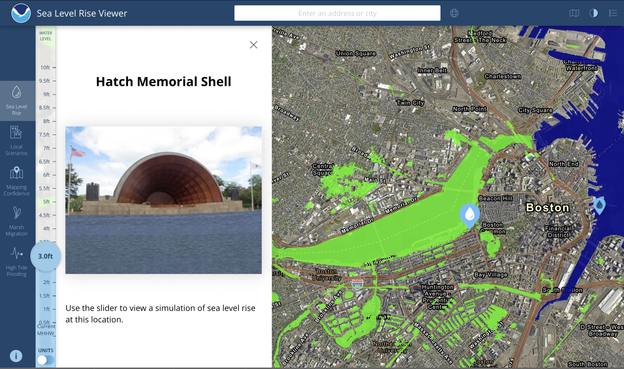Click the Union Square map label
The height and width of the screenshot is (369, 624).
point(355,53)
